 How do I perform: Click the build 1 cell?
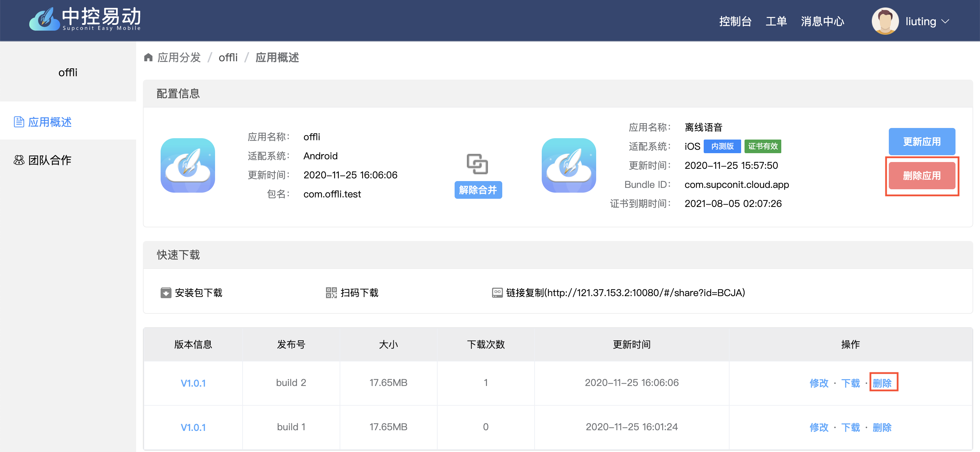pos(291,427)
